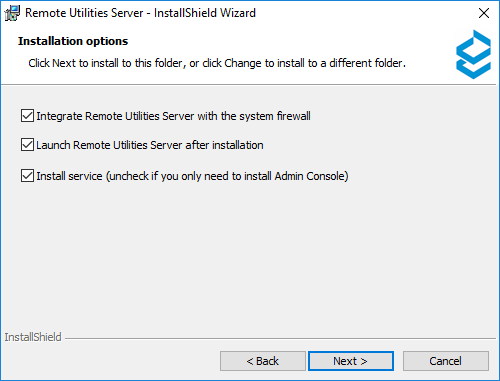Close the InstallShield Wizard window

484,13
